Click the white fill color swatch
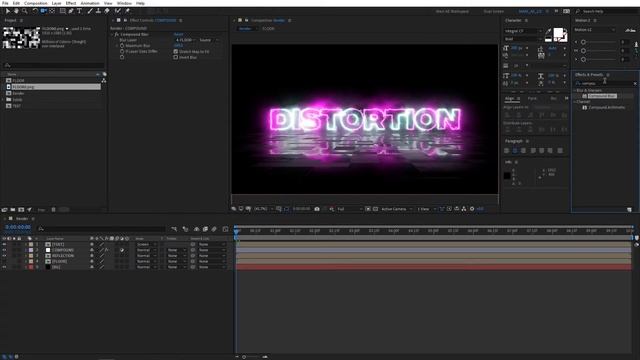 coord(558,33)
